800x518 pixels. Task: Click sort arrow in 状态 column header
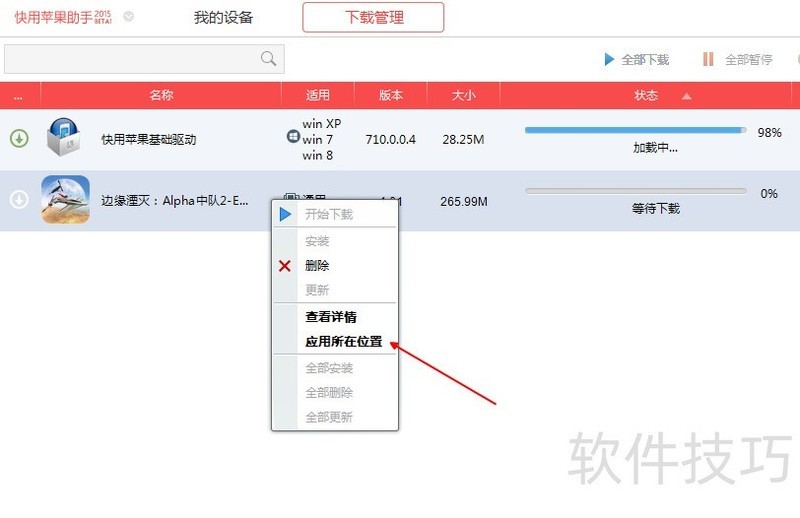(686, 96)
